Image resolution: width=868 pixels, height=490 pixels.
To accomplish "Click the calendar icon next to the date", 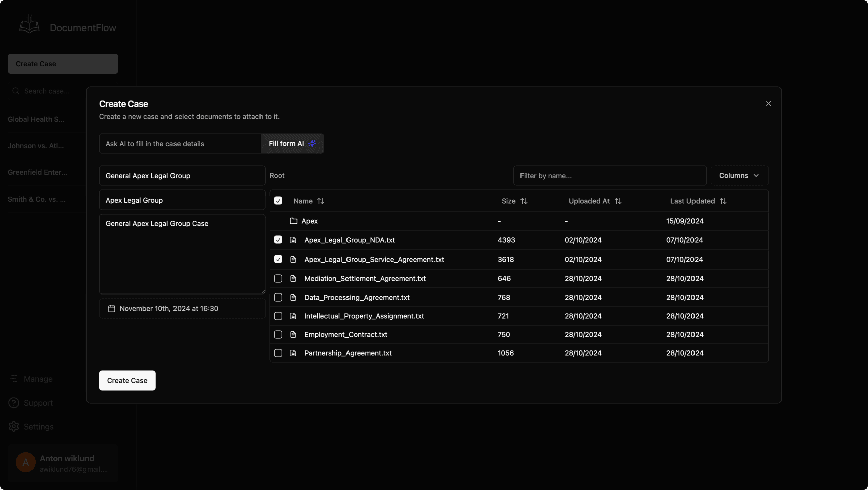I will [112, 308].
